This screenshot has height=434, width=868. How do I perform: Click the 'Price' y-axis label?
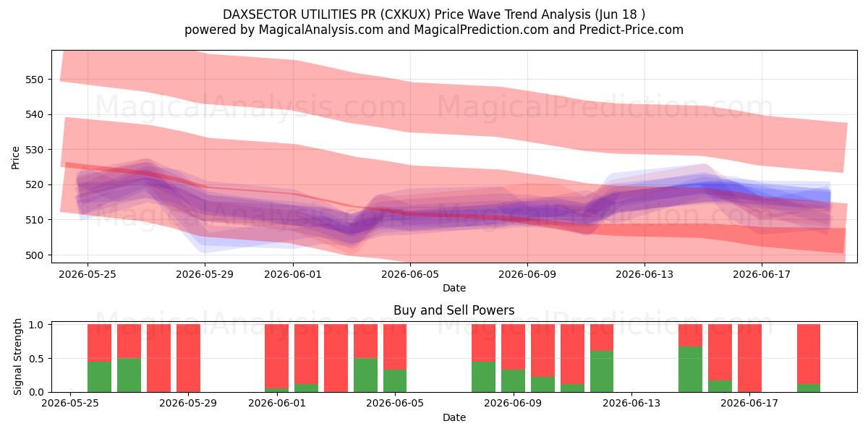pos(16,157)
